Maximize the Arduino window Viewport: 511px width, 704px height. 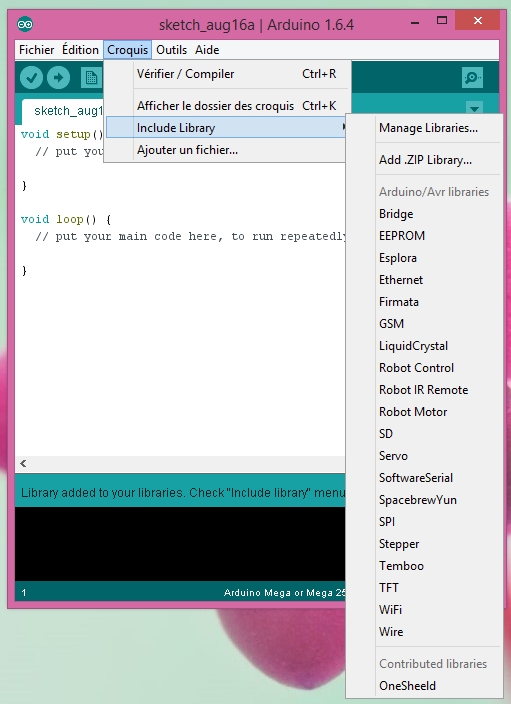coord(442,20)
